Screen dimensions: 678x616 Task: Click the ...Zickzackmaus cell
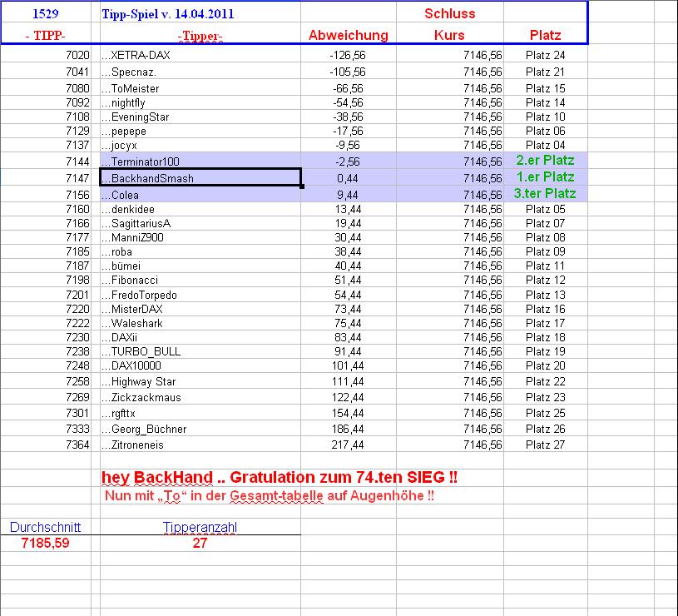pos(200,397)
